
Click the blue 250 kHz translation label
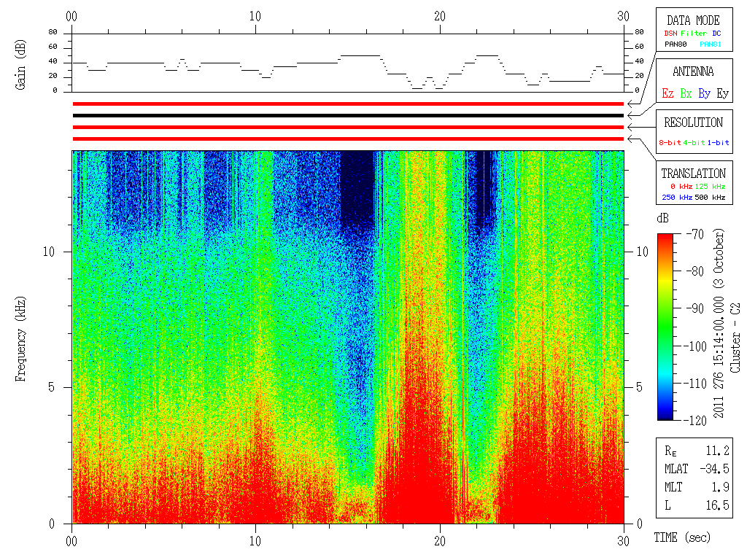click(677, 197)
